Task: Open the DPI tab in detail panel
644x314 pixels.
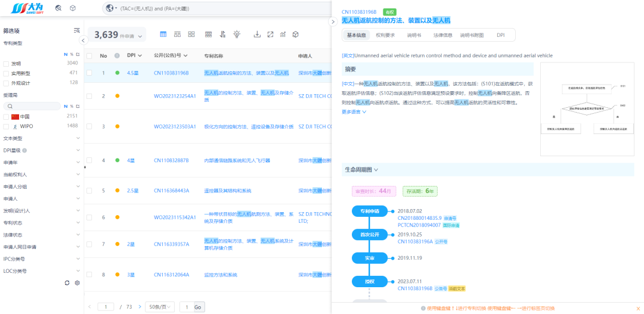Action: [x=501, y=35]
